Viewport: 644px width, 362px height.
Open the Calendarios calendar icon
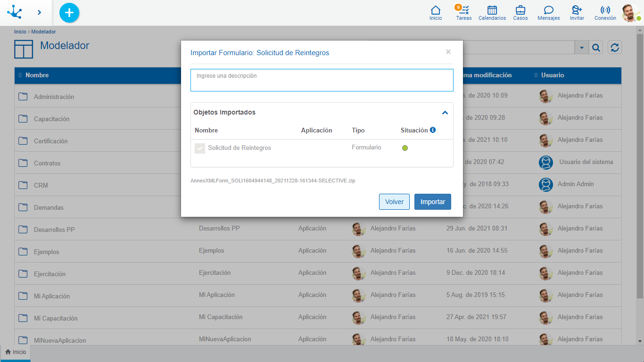492,12
